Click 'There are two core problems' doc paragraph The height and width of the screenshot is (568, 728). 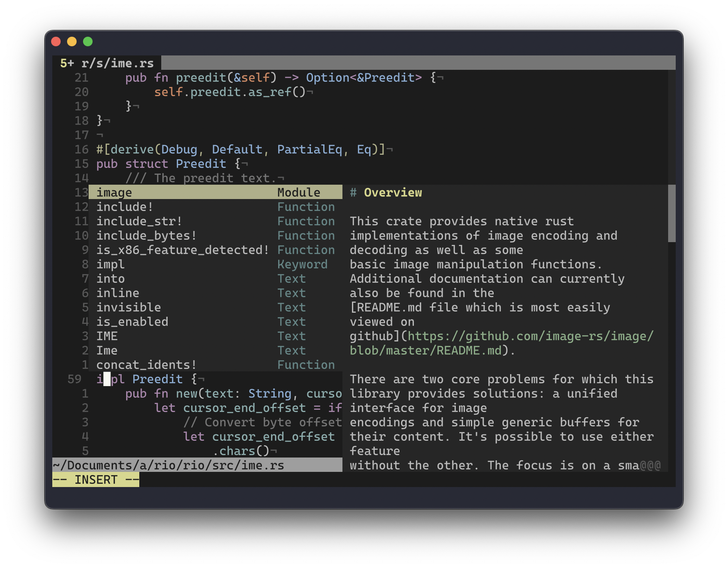[x=502, y=379]
